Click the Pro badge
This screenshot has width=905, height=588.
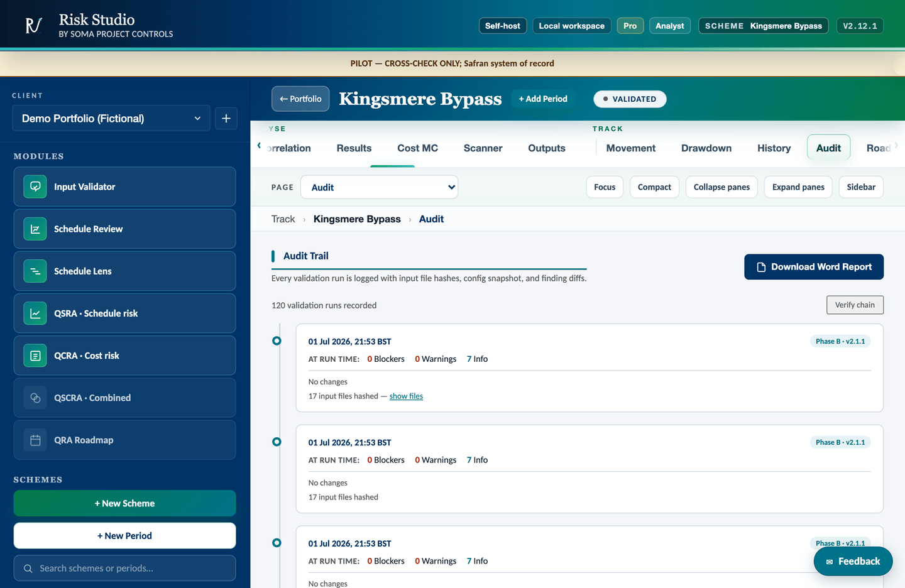pos(630,26)
